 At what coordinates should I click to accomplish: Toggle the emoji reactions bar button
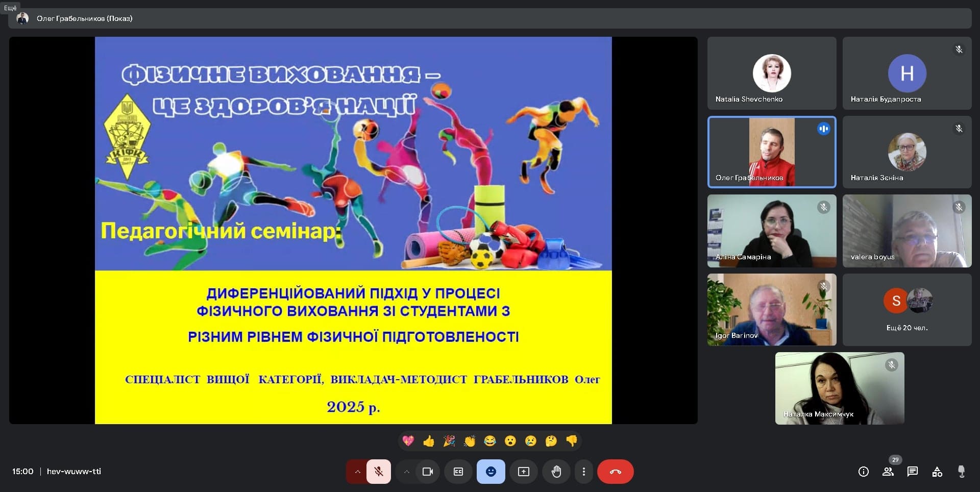491,472
